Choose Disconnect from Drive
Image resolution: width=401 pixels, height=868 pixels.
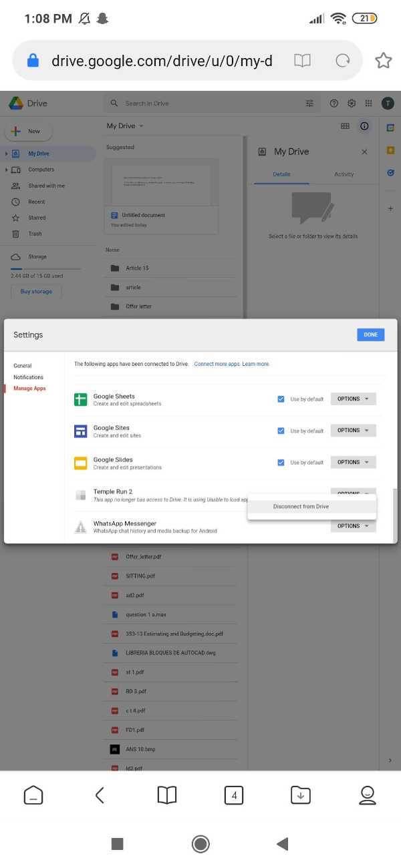coord(312,507)
